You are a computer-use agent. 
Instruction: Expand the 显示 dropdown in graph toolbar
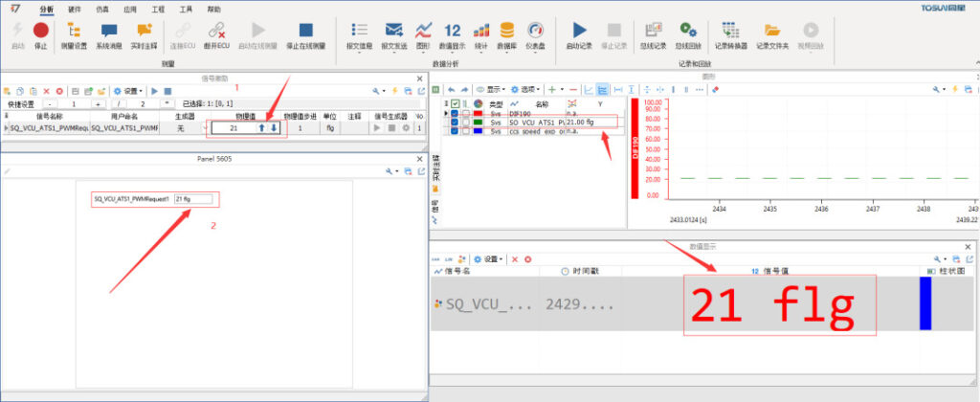[x=493, y=89]
